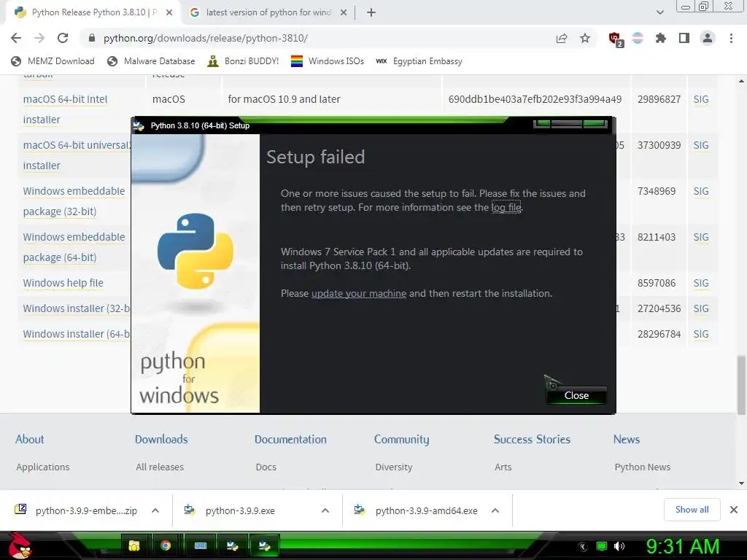
Task: Open Windows embeddable package (32-bit) link
Action: tap(74, 201)
